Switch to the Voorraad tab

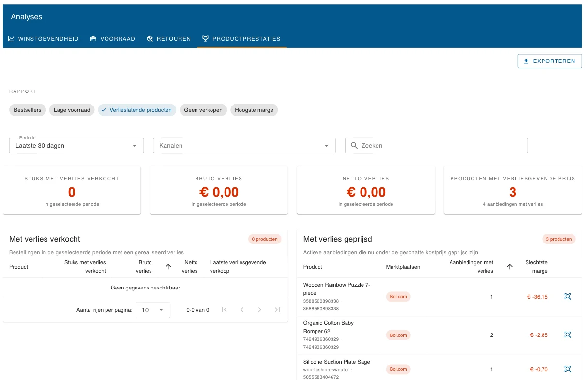click(113, 39)
